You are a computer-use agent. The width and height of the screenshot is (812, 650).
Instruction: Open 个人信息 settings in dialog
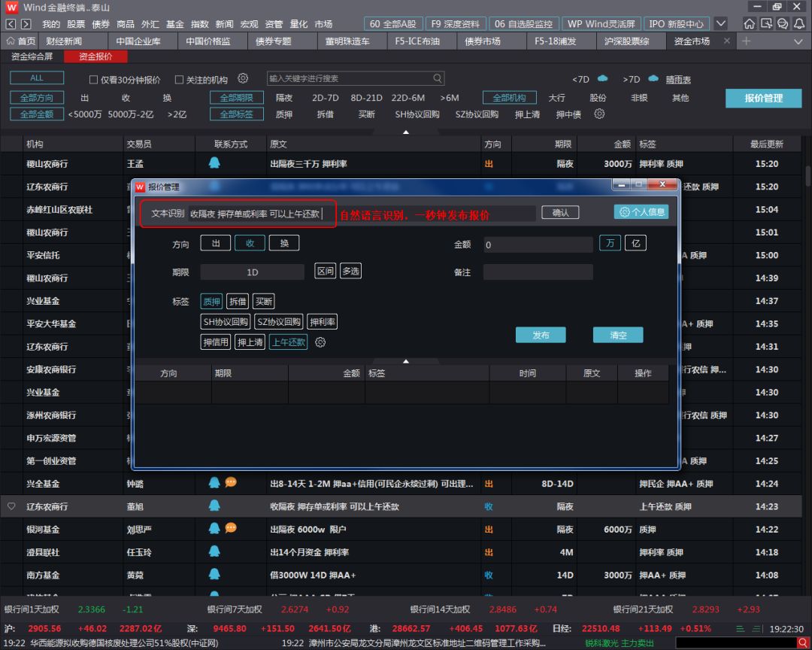tap(641, 212)
